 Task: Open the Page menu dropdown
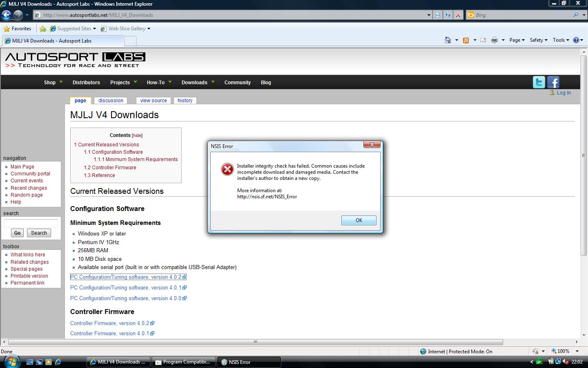pos(517,40)
